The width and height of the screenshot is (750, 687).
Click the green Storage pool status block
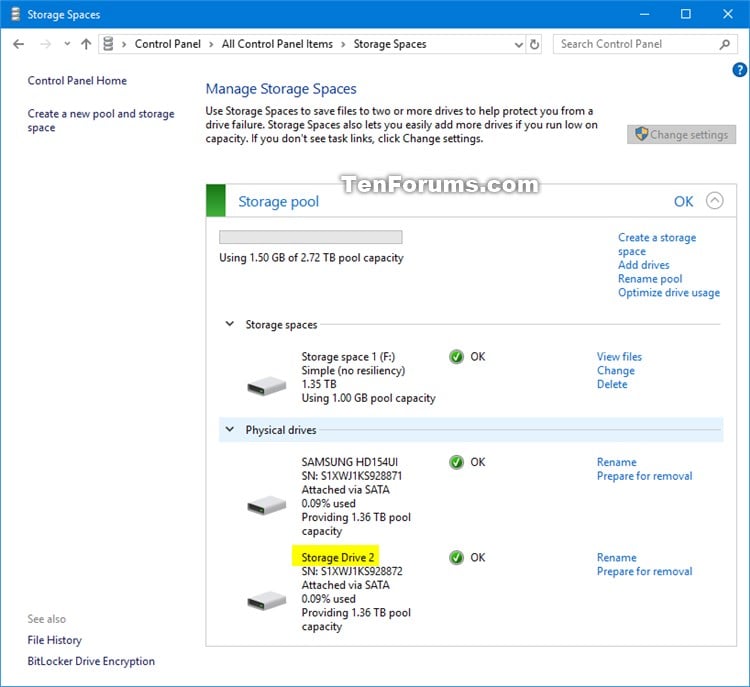[216, 200]
